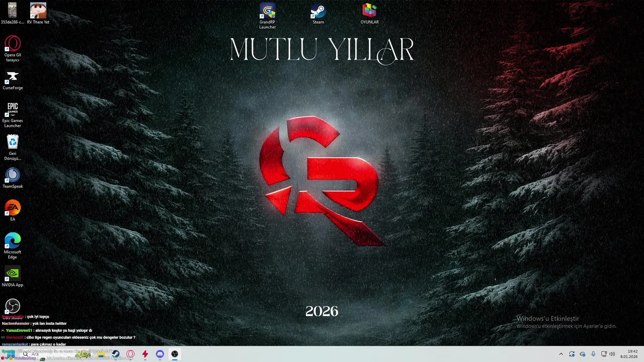
Task: Open the CurseForge desktop icon
Action: click(13, 80)
